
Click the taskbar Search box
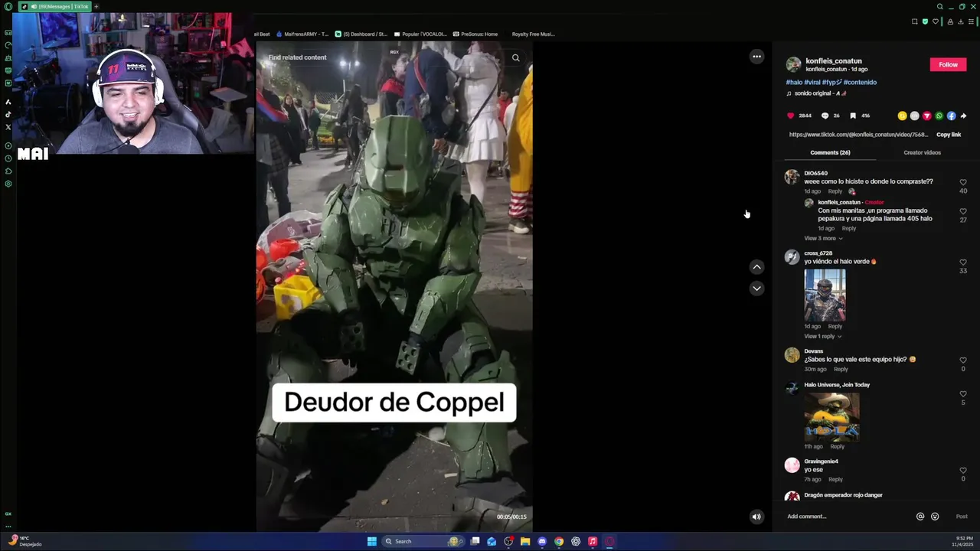point(423,541)
